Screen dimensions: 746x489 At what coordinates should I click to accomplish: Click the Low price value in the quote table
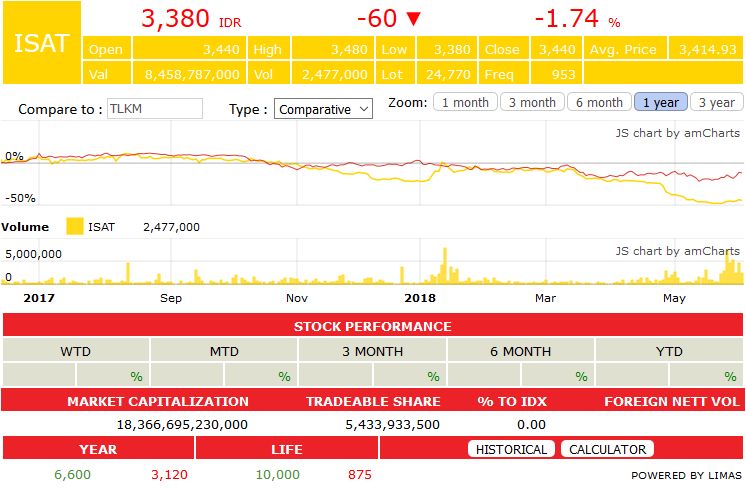(446, 49)
